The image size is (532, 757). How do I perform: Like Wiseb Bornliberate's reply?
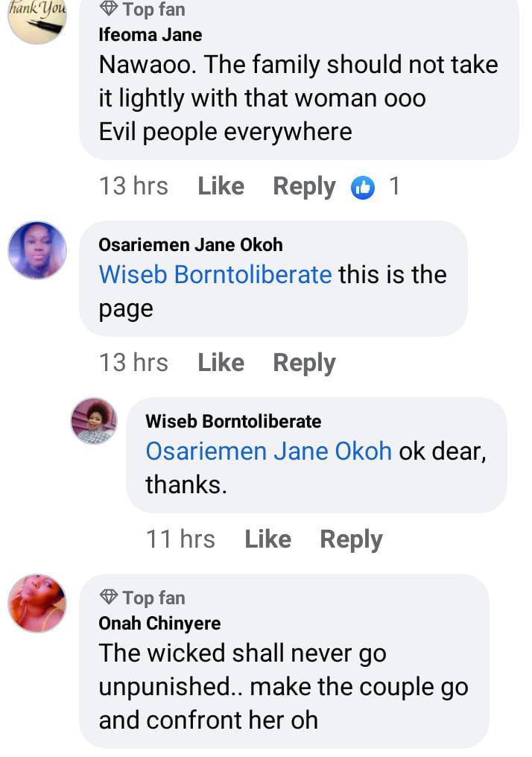267,539
